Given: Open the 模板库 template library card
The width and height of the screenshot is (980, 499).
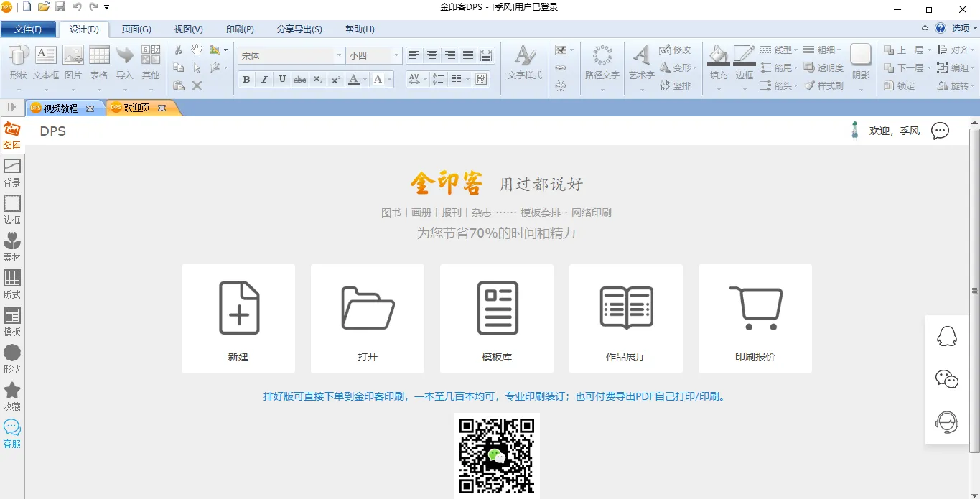Looking at the screenshot, I should (497, 319).
